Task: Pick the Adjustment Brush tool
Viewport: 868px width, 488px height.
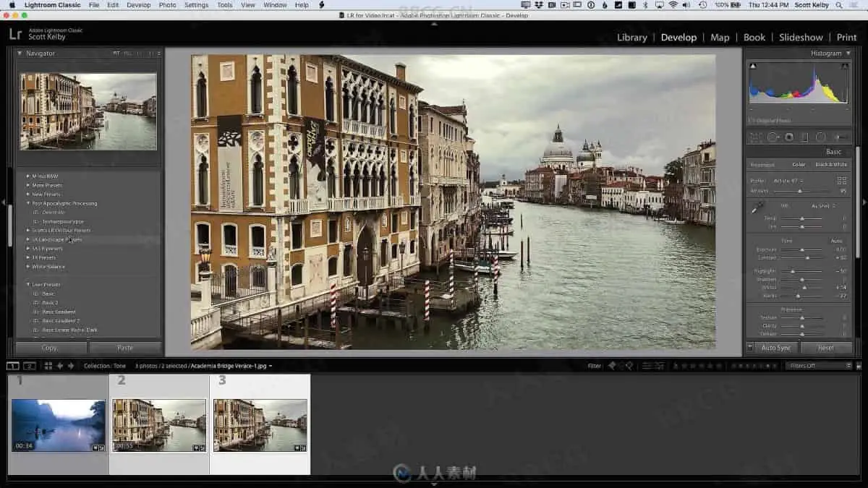Action: click(x=841, y=137)
